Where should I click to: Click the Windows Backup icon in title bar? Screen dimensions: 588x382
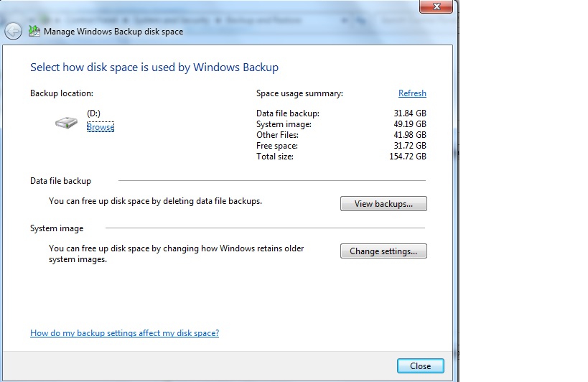tap(34, 31)
